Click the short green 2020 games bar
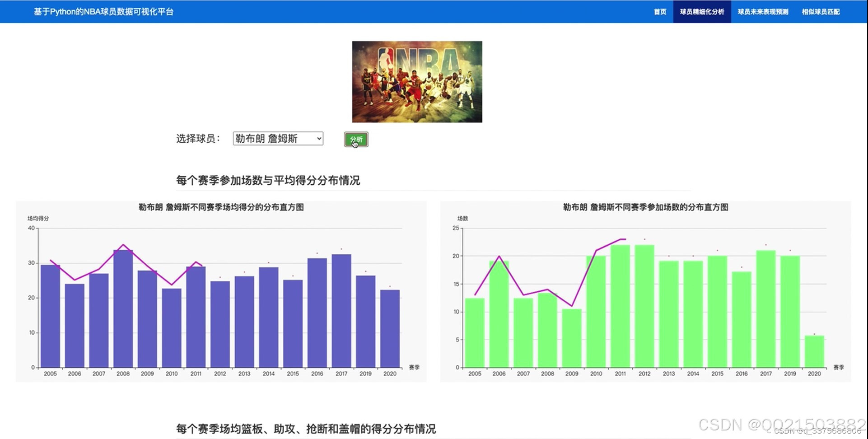Viewport: 868px width, 439px height. pos(815,352)
